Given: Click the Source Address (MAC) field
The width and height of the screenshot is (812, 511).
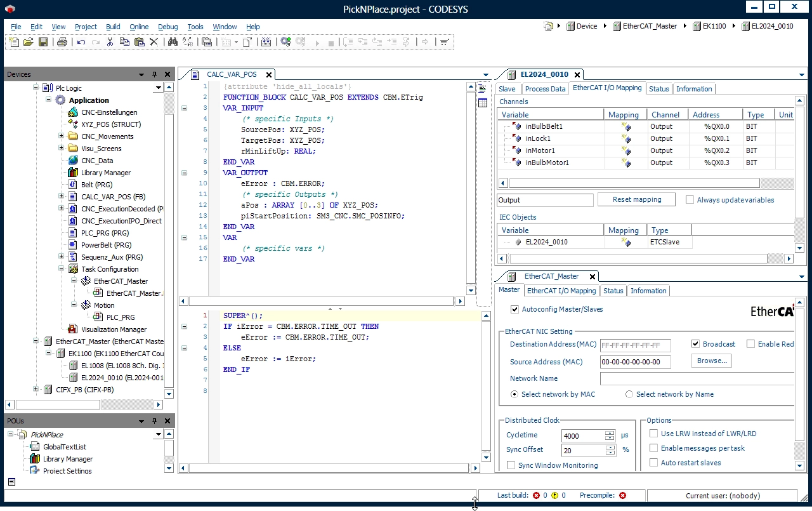Looking at the screenshot, I should point(635,362).
